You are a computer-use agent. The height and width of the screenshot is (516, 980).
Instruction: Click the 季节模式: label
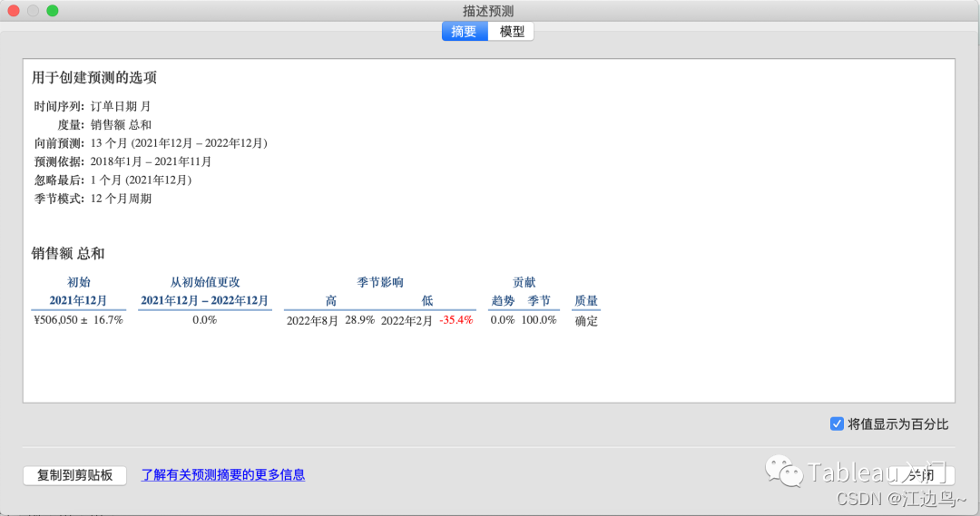coord(59,199)
